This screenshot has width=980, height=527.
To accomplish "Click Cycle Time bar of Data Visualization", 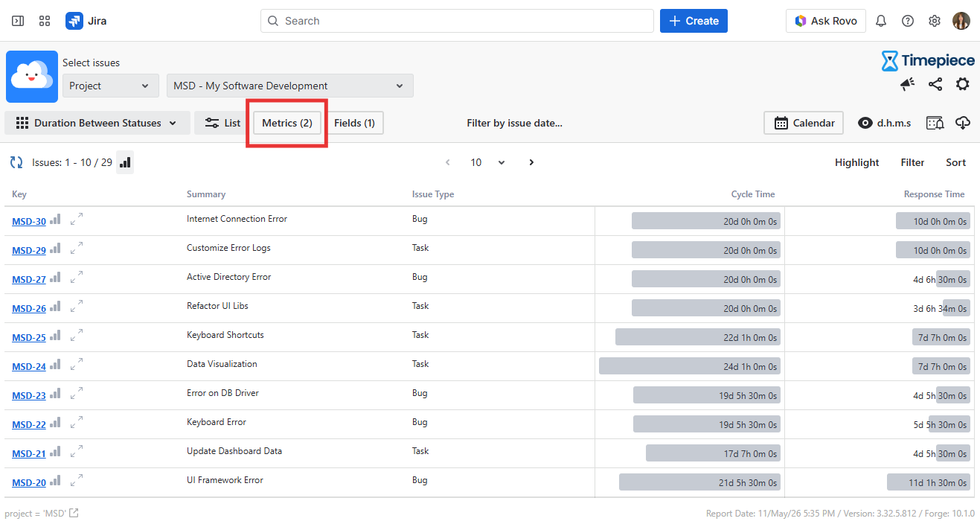I will [690, 366].
